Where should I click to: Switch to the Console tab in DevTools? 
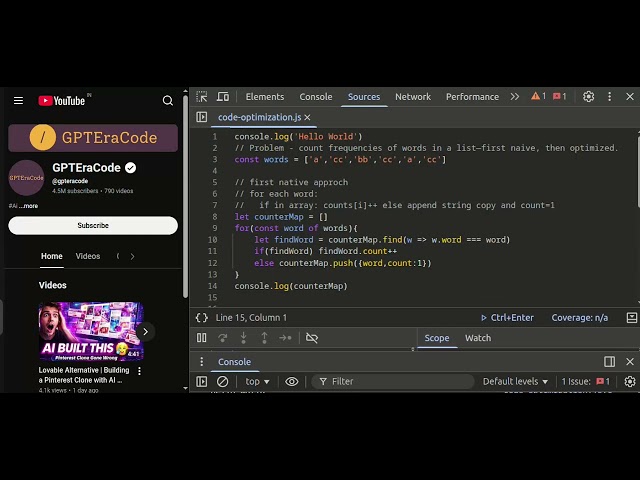316,97
